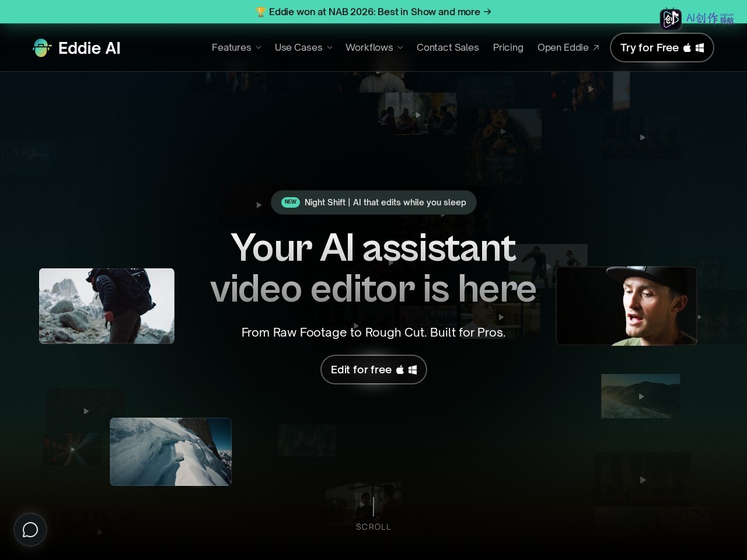Follow the Open Eddie external link

568,48
